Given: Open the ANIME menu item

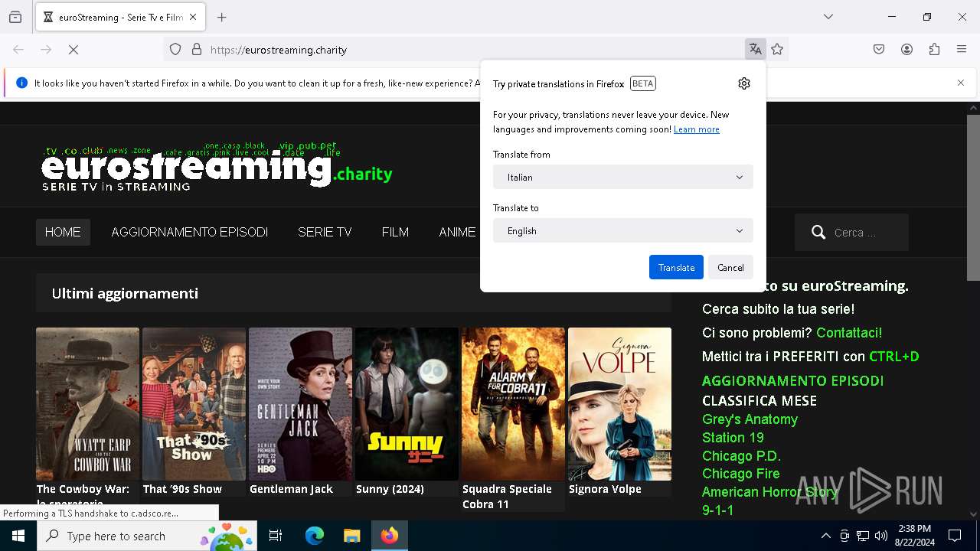Looking at the screenshot, I should pos(457,232).
